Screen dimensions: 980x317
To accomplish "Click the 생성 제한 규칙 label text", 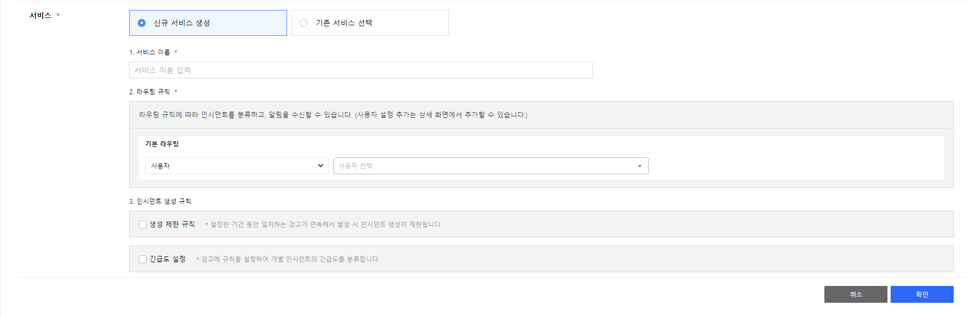I will 172,224.
